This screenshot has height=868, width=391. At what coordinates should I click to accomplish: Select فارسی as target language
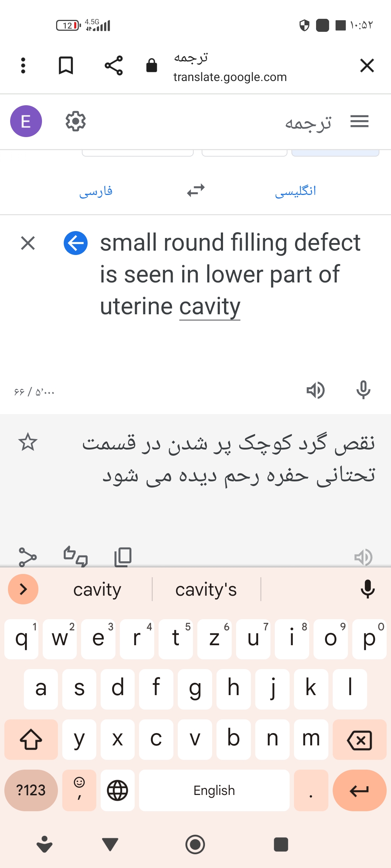pyautogui.click(x=96, y=191)
